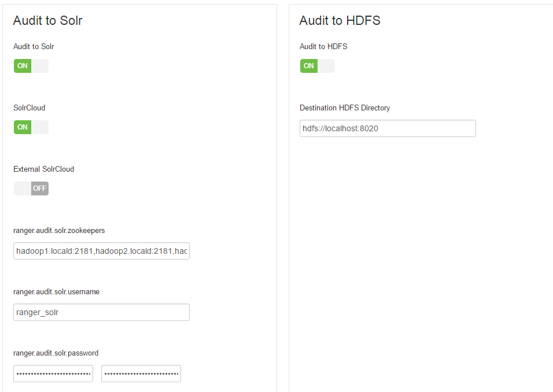This screenshot has height=392, width=553.
Task: Enable the External SolrCloud switch
Action: (x=31, y=188)
